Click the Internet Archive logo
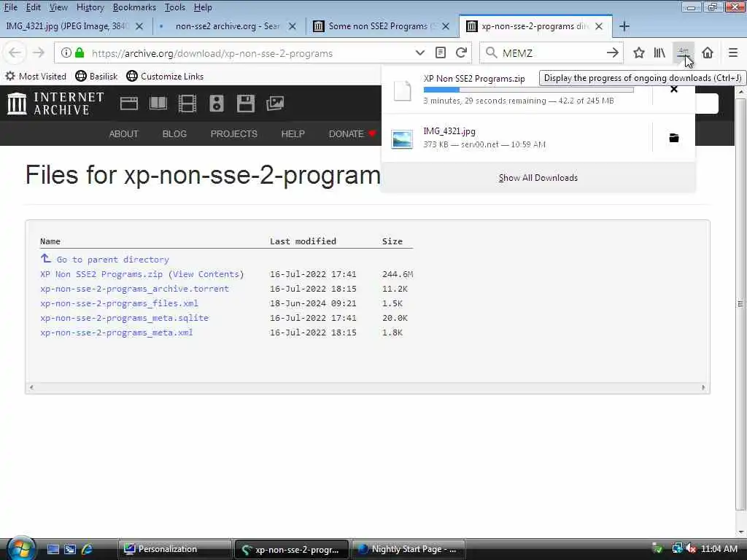 [x=55, y=104]
